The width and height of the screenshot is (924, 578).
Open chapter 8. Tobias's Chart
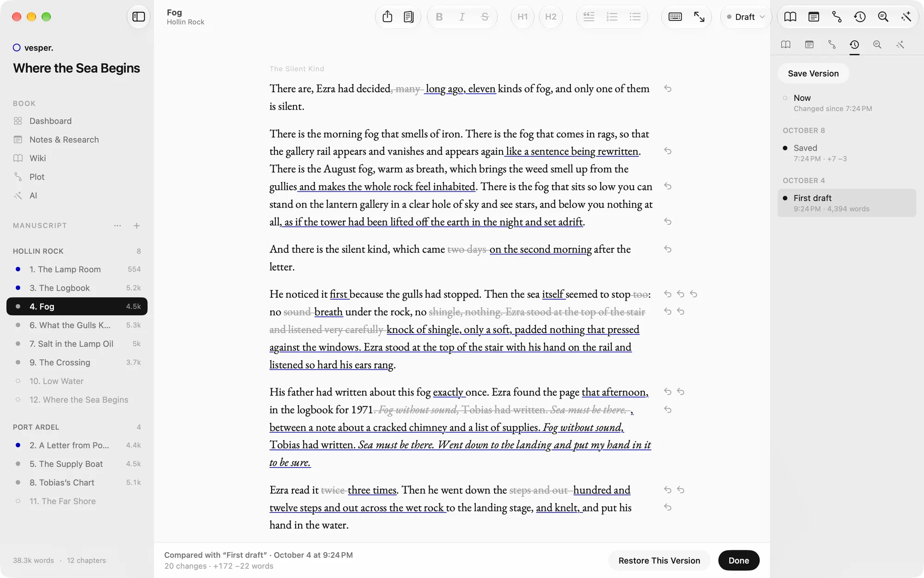click(77, 482)
